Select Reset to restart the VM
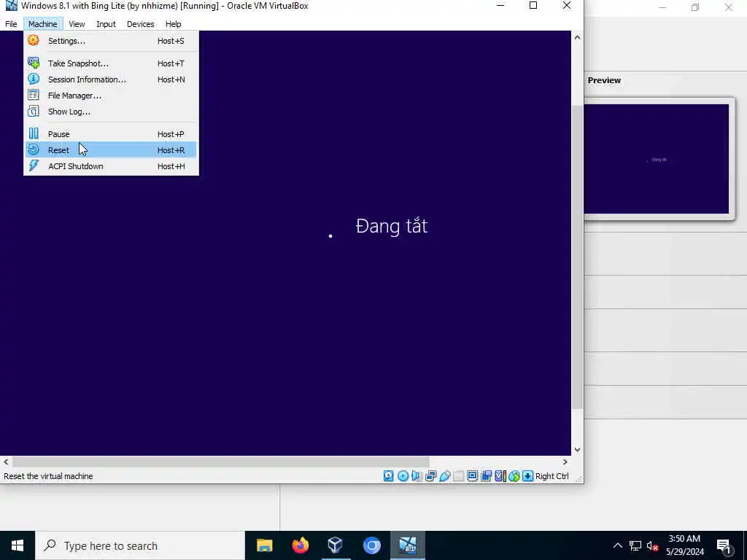747x560 pixels. [x=111, y=150]
